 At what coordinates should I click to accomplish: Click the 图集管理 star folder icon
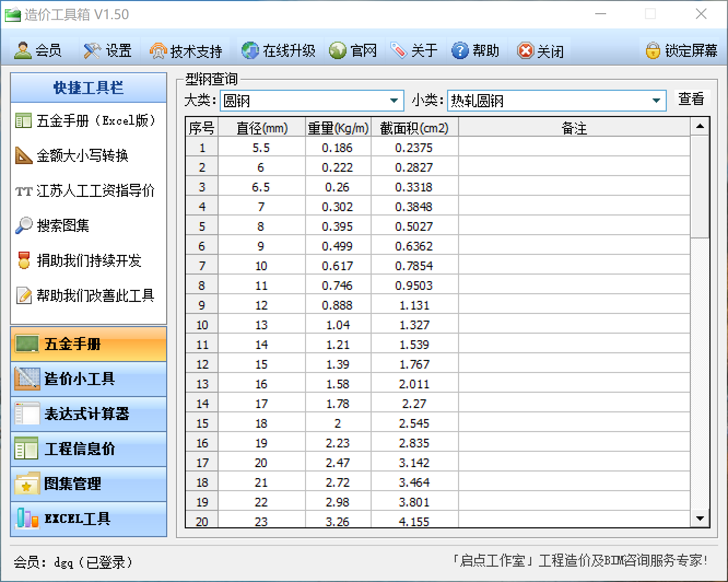[27, 484]
